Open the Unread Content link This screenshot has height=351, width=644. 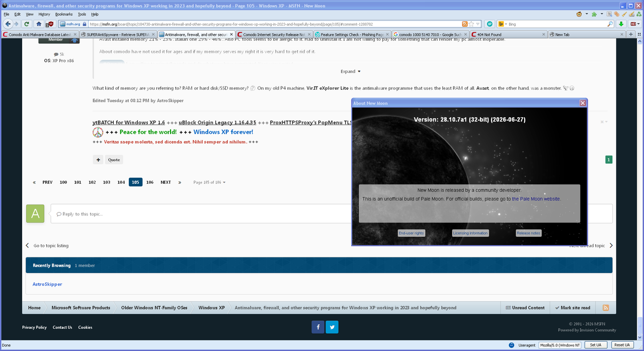(525, 308)
